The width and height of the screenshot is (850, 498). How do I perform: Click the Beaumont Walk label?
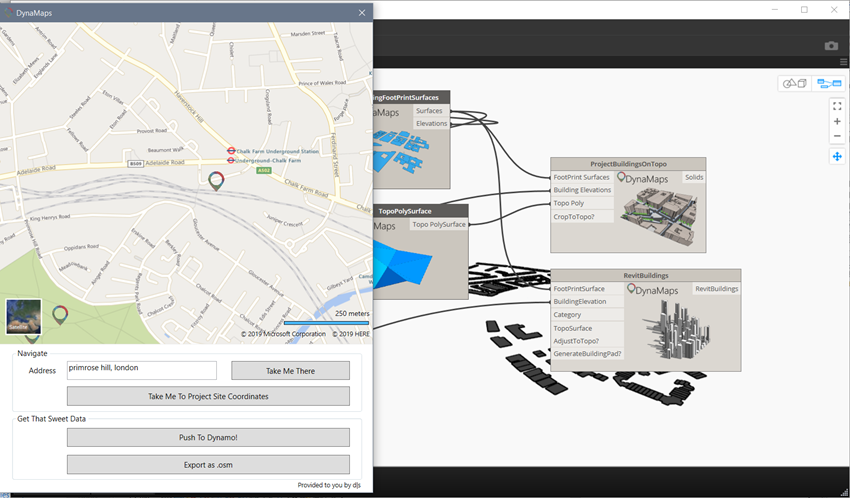pos(165,150)
